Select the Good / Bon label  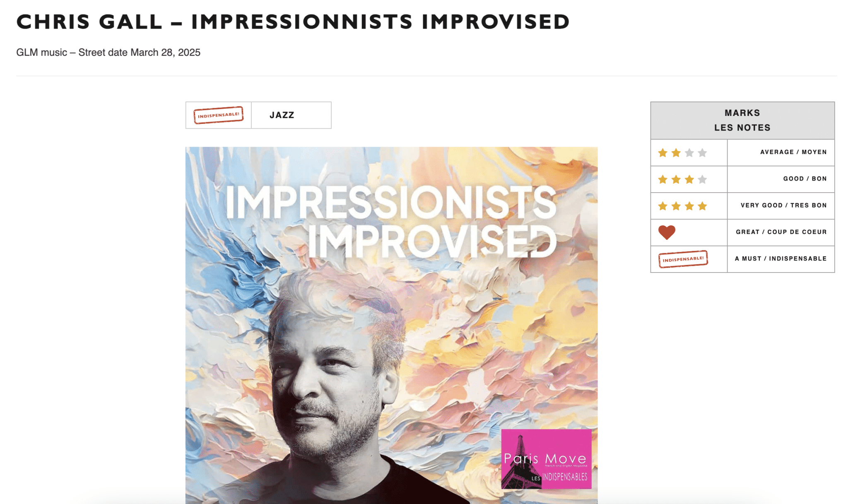click(805, 179)
